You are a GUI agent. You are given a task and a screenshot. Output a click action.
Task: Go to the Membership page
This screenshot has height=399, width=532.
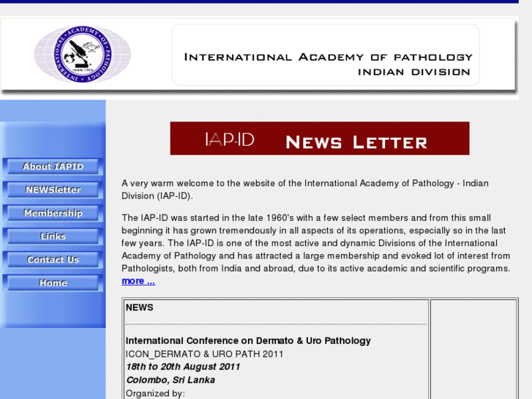click(53, 213)
